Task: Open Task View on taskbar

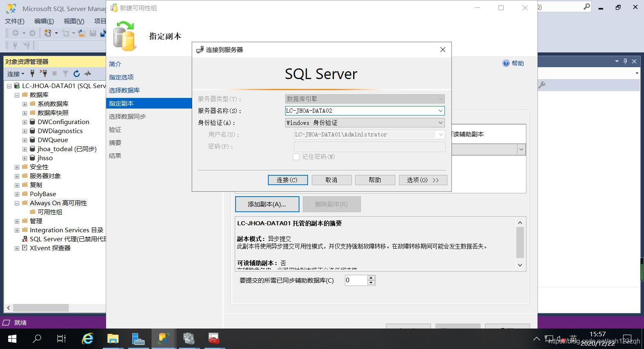Action: pos(61,339)
